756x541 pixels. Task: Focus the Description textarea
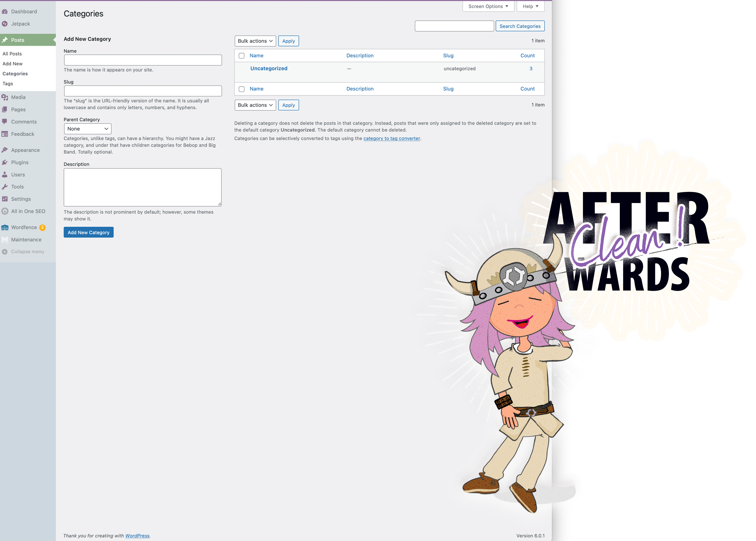[x=143, y=187]
